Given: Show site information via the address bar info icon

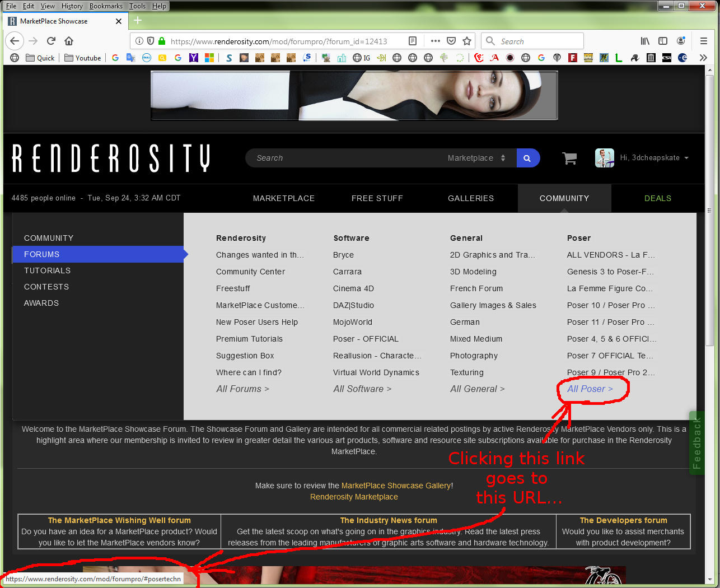Looking at the screenshot, I should click(139, 41).
